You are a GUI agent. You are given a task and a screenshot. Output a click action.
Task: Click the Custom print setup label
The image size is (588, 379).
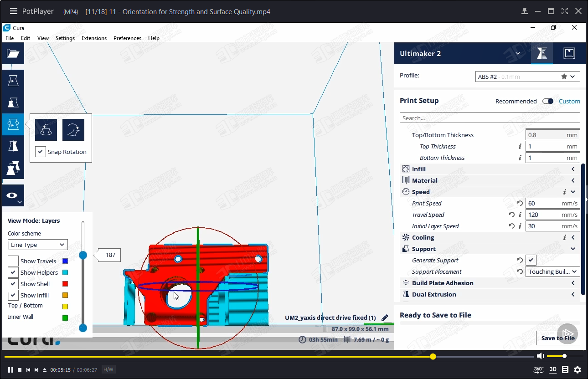[569, 101]
